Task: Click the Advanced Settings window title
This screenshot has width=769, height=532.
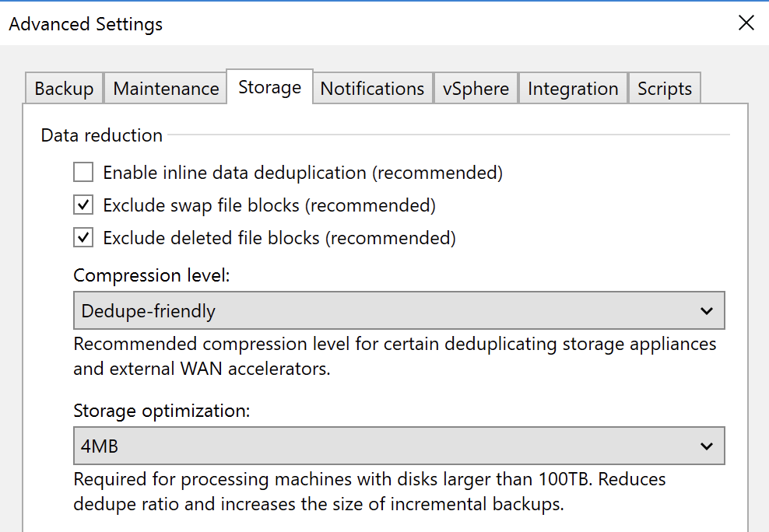Action: [x=86, y=24]
